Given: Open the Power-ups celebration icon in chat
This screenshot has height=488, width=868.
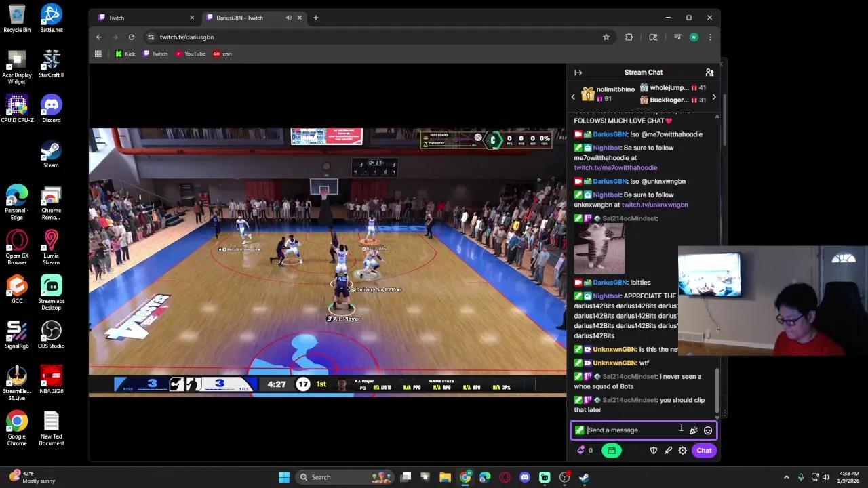Looking at the screenshot, I should pyautogui.click(x=693, y=430).
